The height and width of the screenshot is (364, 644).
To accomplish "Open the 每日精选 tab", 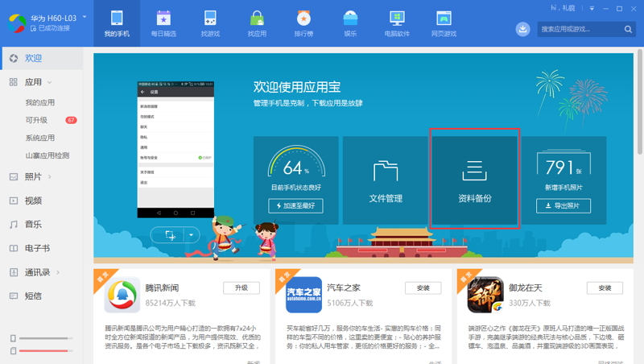I will coord(163,23).
